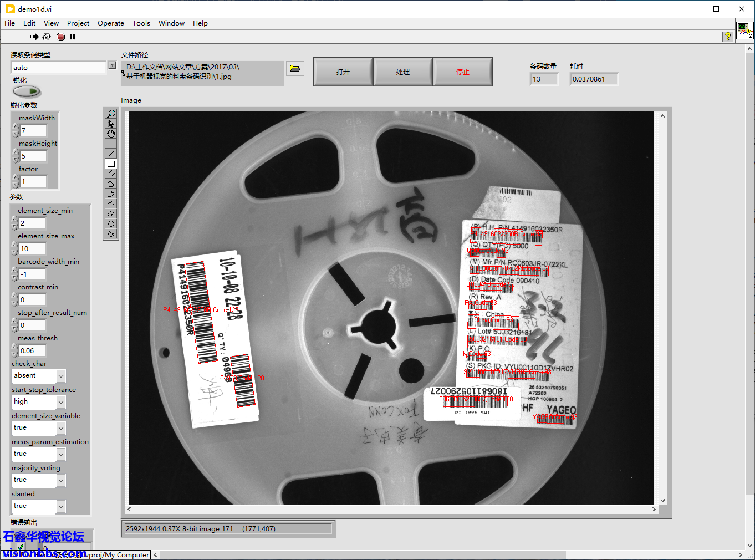Click the 处理 process button
This screenshot has width=755, height=560.
click(x=403, y=72)
